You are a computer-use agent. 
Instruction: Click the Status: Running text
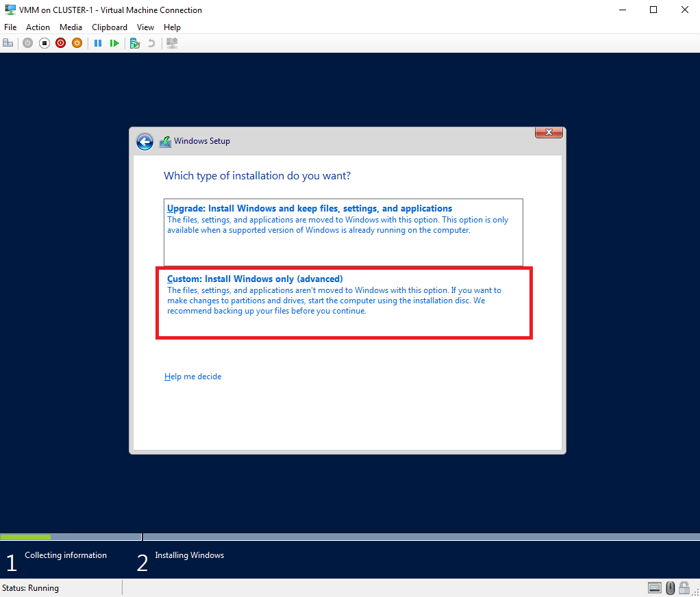(x=30, y=588)
